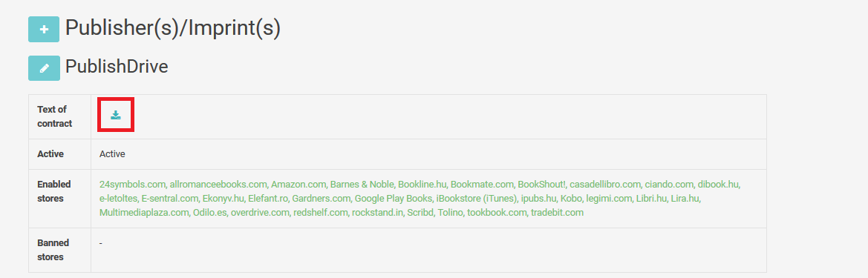Open the Google Play Books link
This screenshot has width=868, height=278.
point(393,199)
